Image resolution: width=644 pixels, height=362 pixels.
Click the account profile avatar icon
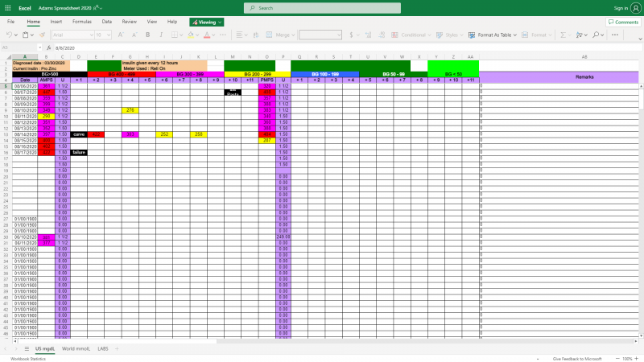click(x=634, y=7)
